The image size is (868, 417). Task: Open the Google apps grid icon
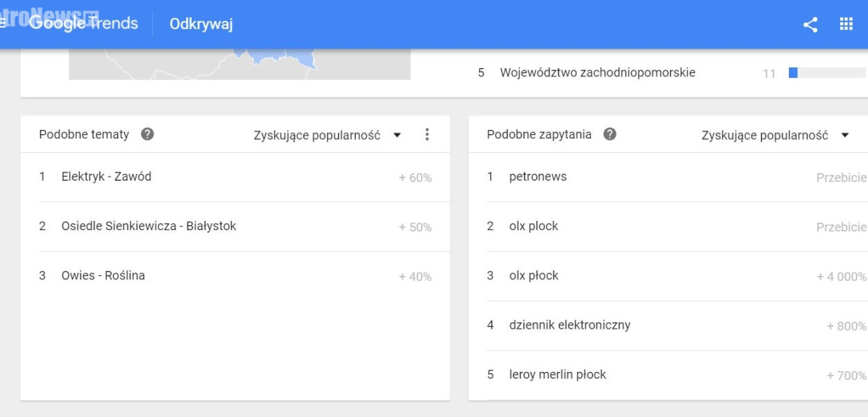point(846,24)
